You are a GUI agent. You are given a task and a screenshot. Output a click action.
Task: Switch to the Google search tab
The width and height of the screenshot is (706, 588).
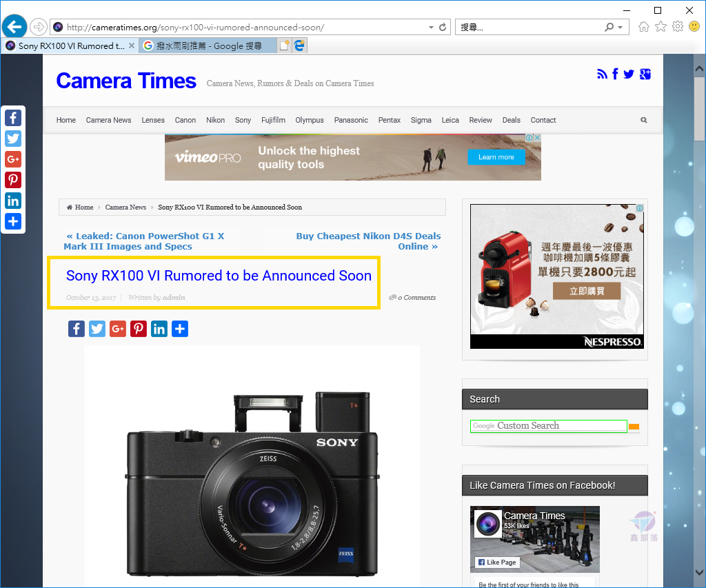[208, 46]
